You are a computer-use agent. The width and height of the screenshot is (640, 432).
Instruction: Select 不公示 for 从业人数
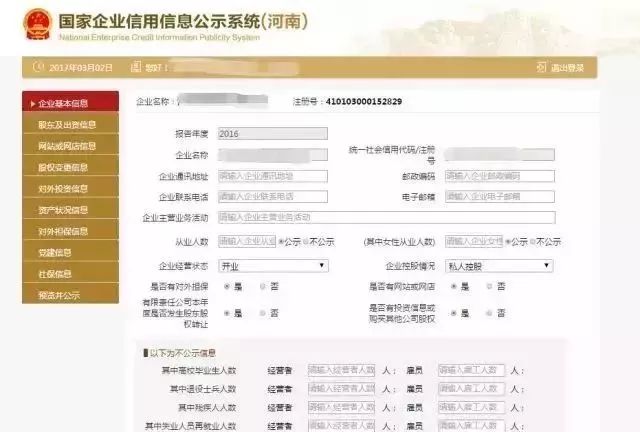click(x=310, y=241)
